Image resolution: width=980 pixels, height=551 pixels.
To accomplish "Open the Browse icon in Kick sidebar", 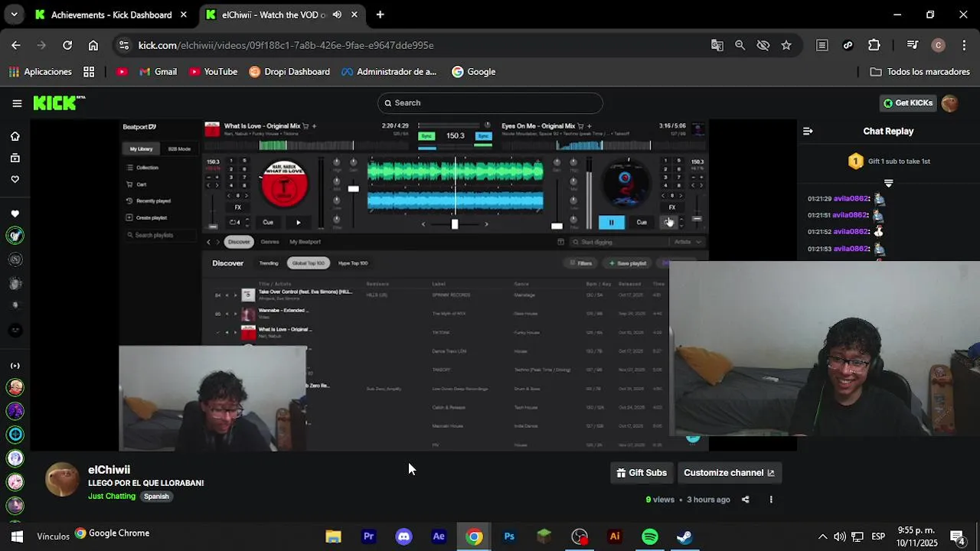I will pos(15,158).
